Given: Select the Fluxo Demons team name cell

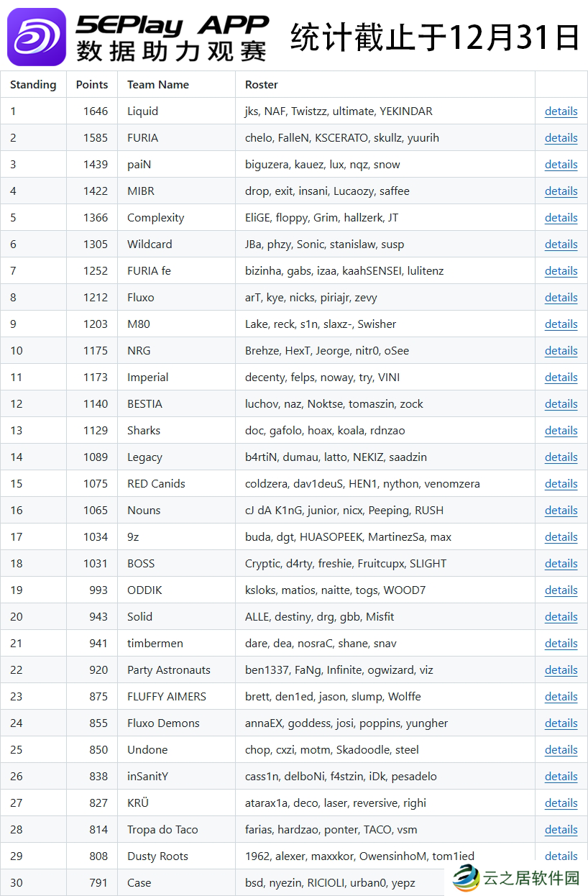Looking at the screenshot, I should tap(163, 723).
